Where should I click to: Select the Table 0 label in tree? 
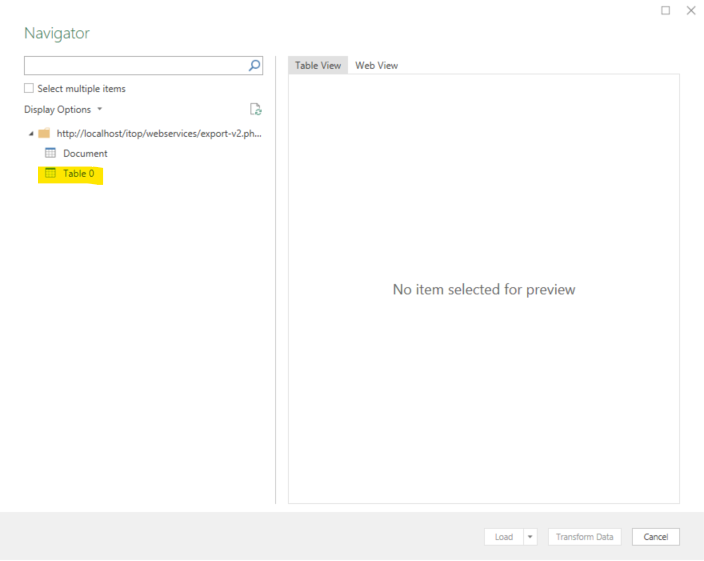[79, 174]
